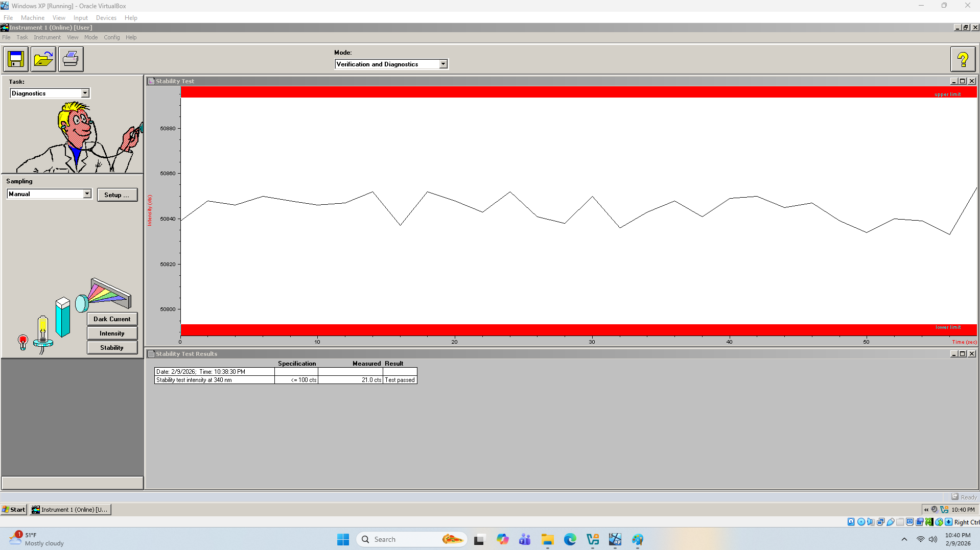
Task: Click the Open file folder icon
Action: (x=43, y=59)
